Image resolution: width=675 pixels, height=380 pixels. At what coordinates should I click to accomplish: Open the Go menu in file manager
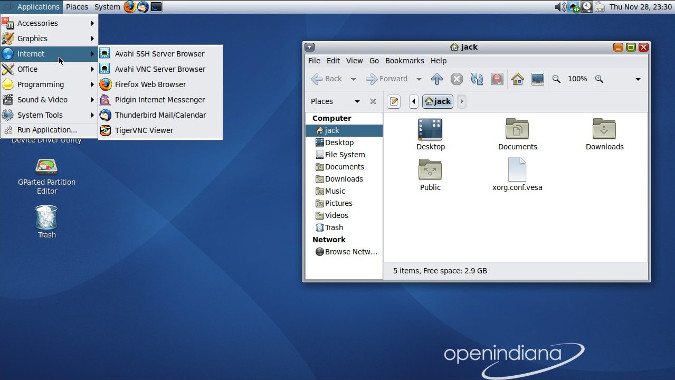tap(374, 61)
